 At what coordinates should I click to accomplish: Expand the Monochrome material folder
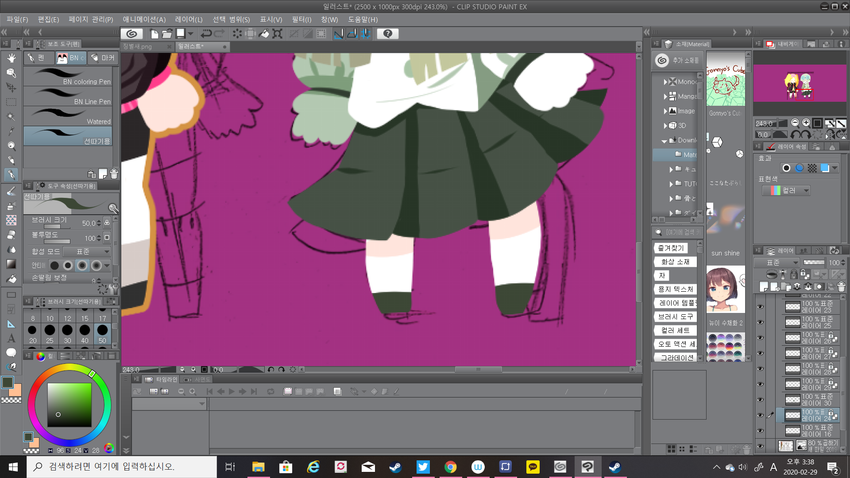pos(665,81)
